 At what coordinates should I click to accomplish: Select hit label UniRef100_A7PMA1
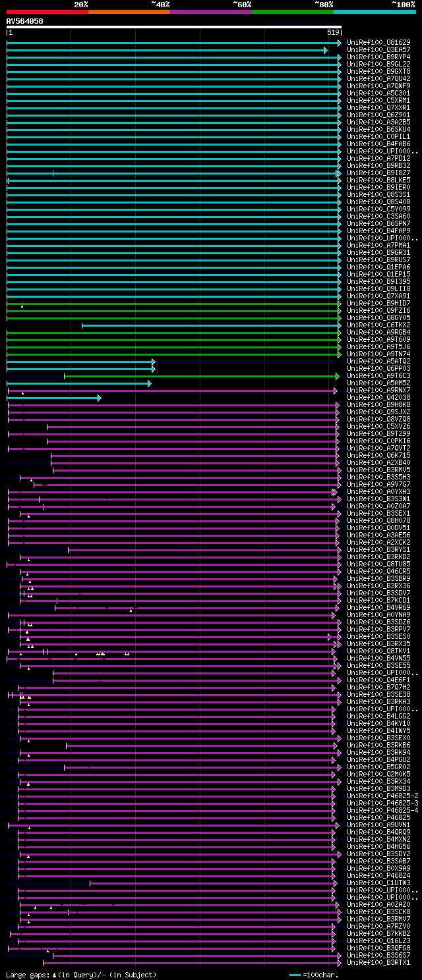[378, 245]
